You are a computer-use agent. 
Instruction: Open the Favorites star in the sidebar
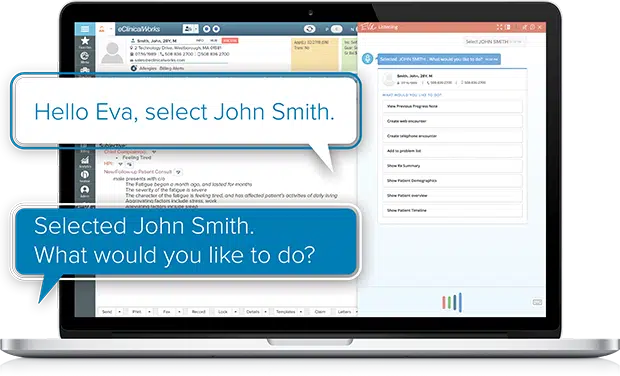click(85, 41)
